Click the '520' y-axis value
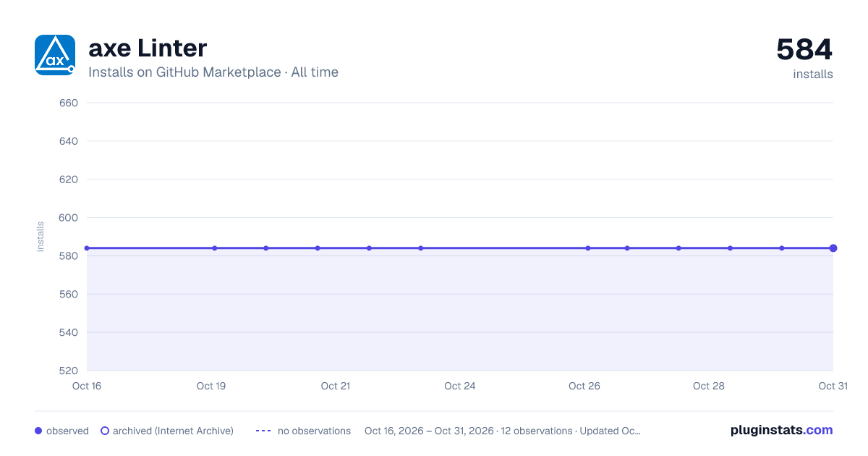 click(69, 371)
